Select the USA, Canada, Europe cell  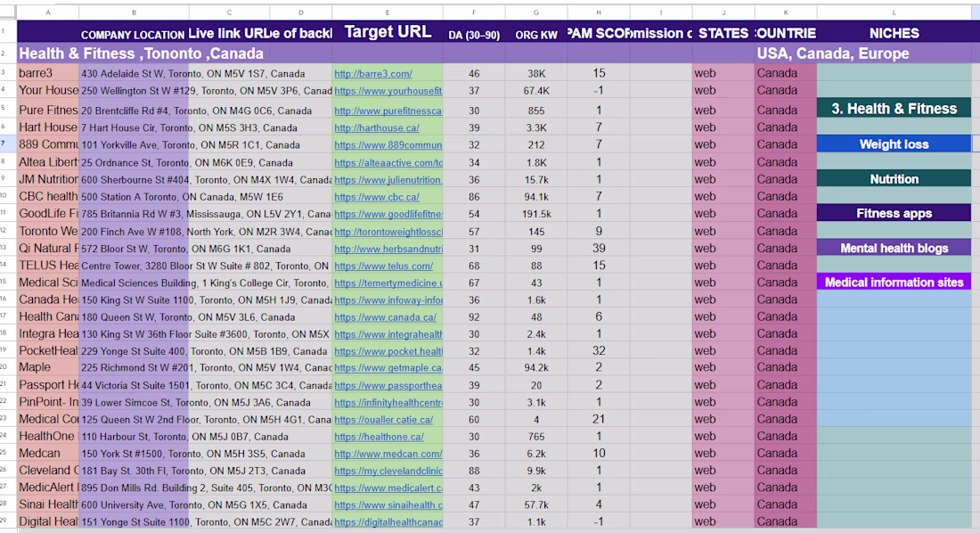pos(833,53)
